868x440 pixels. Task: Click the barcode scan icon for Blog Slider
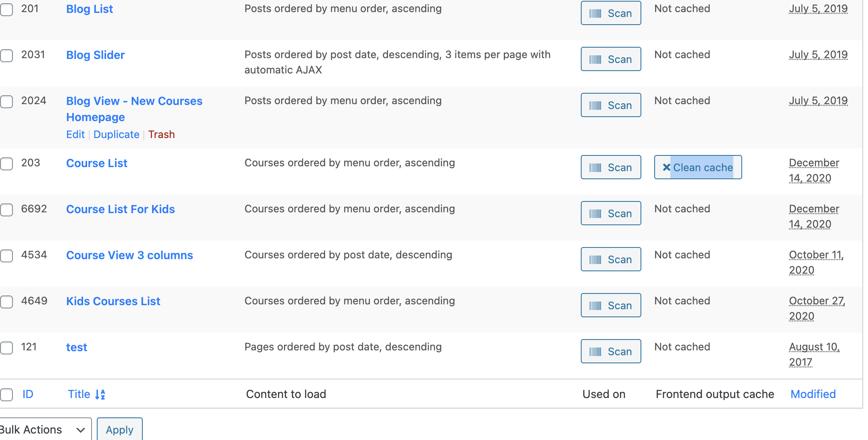coord(595,60)
